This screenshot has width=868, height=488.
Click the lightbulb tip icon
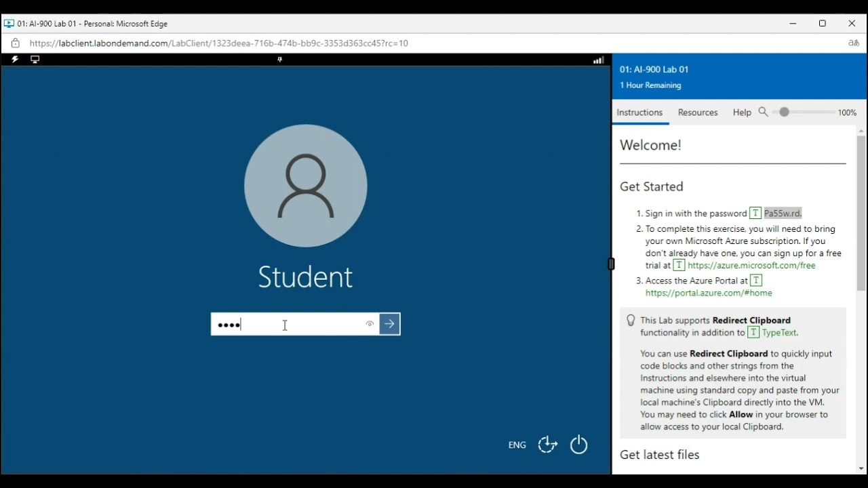(x=631, y=321)
